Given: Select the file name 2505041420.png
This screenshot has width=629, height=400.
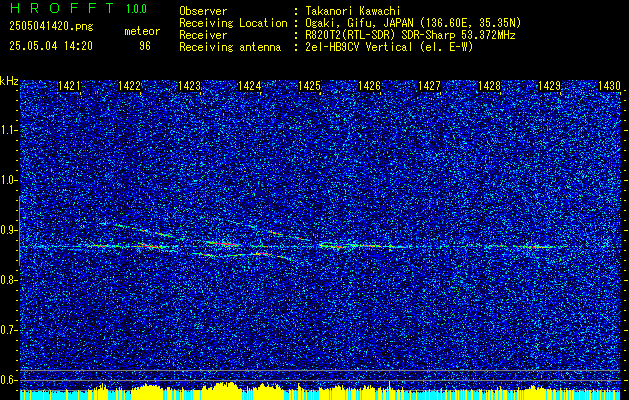Looking at the screenshot, I should [51, 27].
